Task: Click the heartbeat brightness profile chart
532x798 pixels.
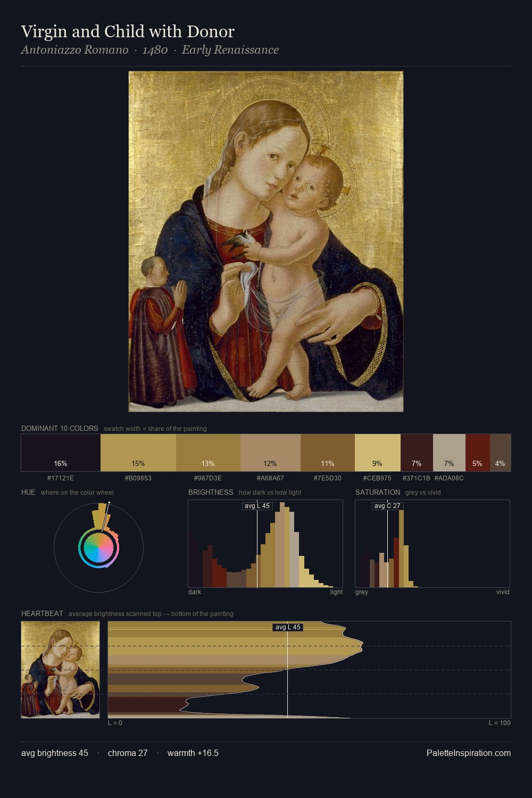Action: pos(309,670)
